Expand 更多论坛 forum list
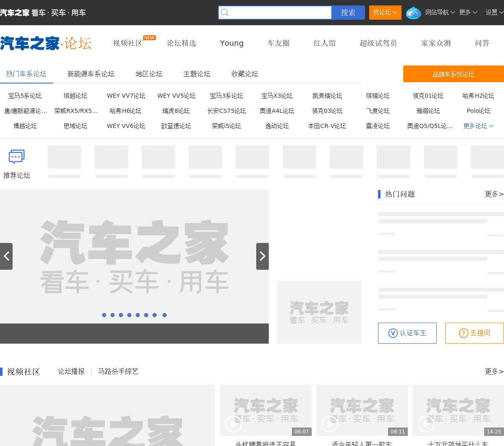Viewport: 504px width, 446px height. pos(478,126)
